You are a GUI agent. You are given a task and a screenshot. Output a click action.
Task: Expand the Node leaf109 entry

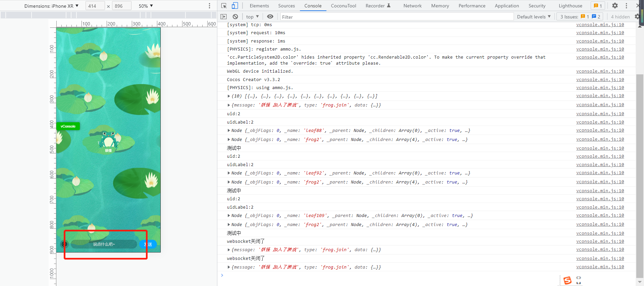tap(229, 216)
